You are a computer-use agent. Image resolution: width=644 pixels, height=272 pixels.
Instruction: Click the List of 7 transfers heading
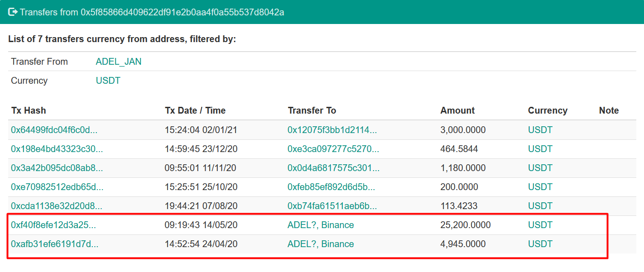click(122, 39)
